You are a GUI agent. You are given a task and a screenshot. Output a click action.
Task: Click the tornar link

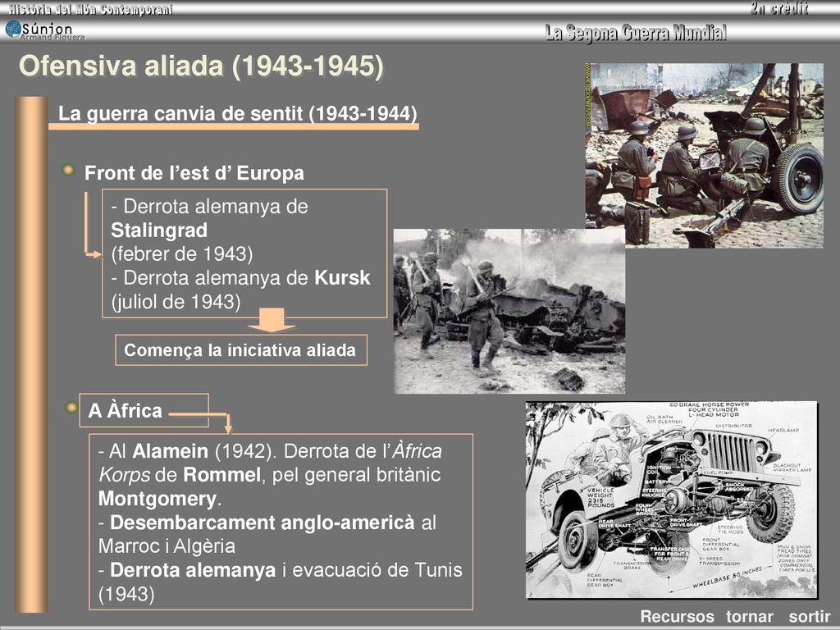point(750,616)
